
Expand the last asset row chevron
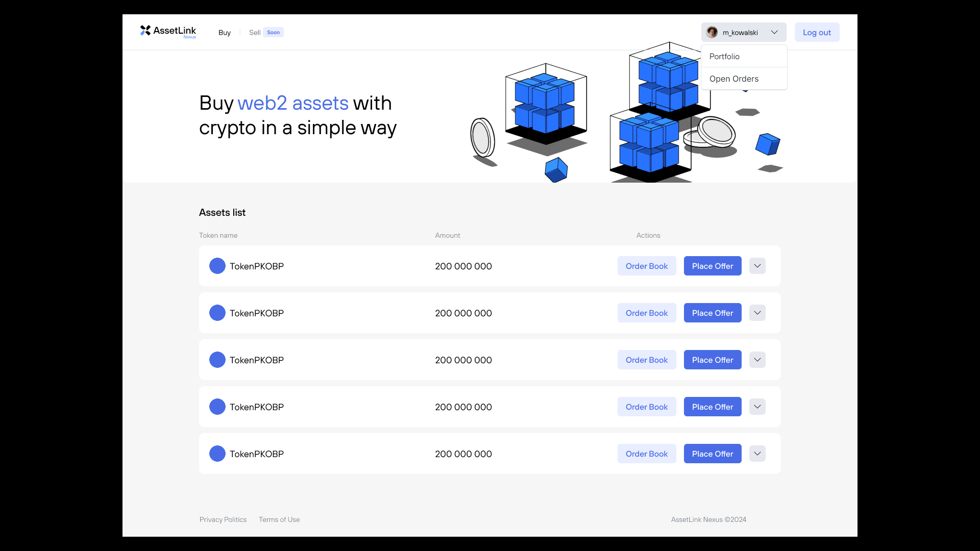757,454
